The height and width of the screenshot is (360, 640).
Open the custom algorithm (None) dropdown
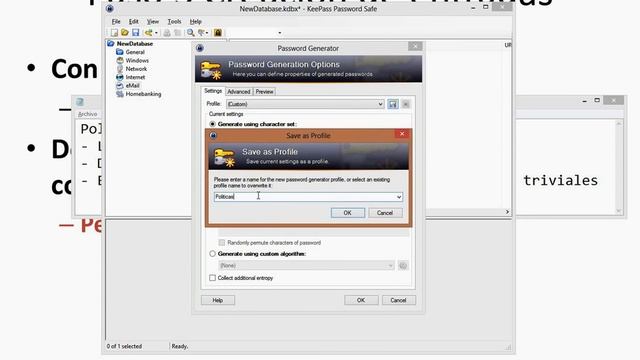[x=307, y=266]
